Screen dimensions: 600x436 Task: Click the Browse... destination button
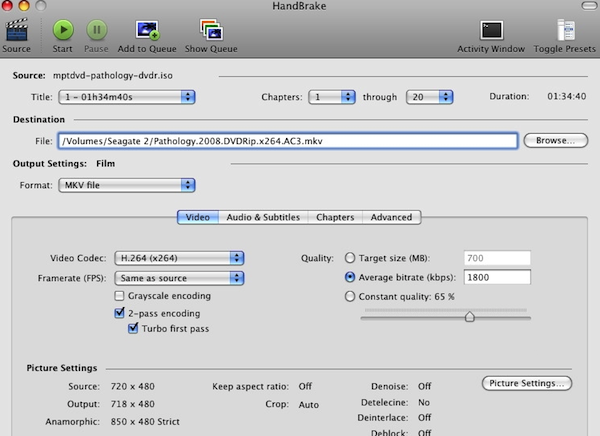pos(556,140)
